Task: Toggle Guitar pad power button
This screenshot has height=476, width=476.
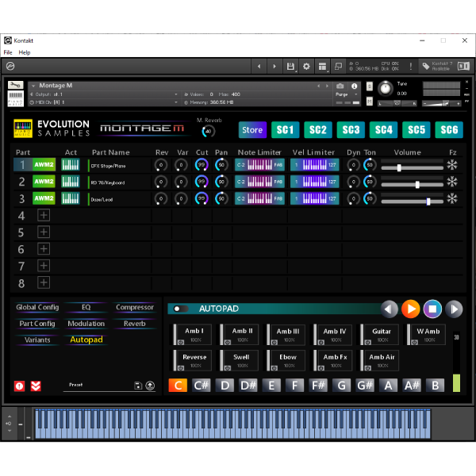Action: pos(368,343)
